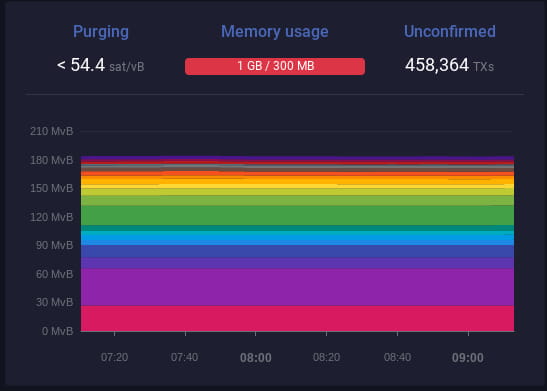Click the Purging heading link
The image size is (547, 391).
pyautogui.click(x=100, y=32)
